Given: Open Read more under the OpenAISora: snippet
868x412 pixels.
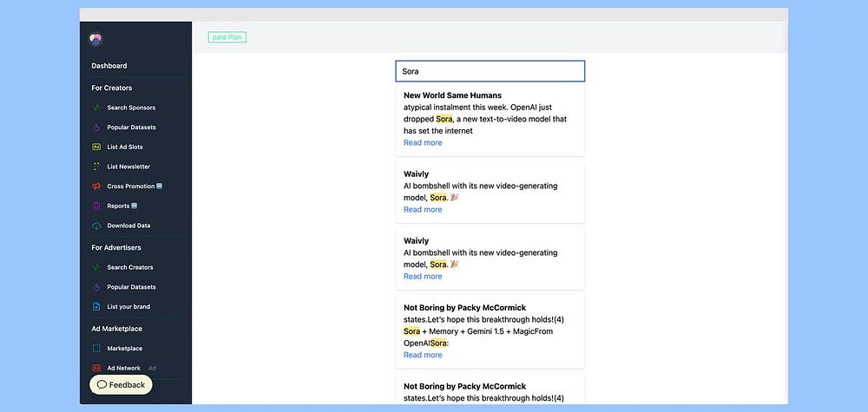Looking at the screenshot, I should 423,355.
